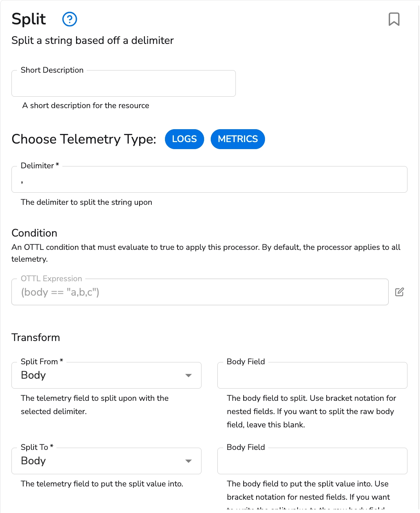
Task: Open the help icon beside Split title
Action: (x=69, y=19)
